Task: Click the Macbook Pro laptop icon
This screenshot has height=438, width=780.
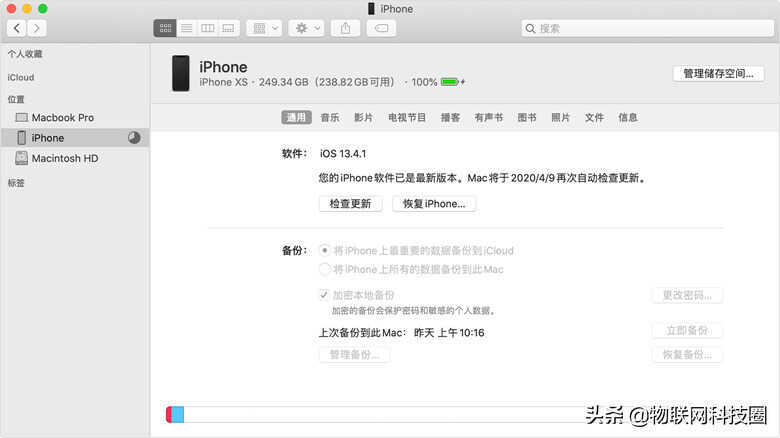Action: pos(21,117)
